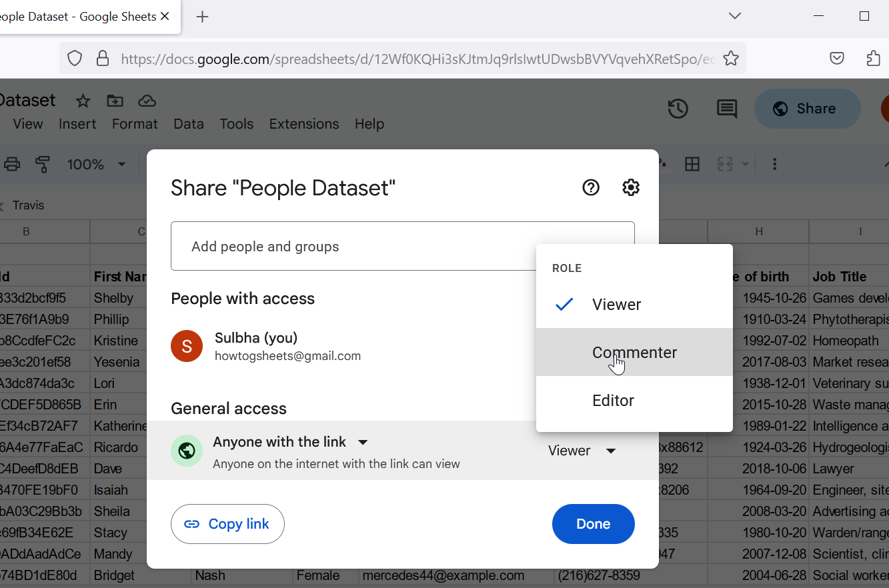Click the cell containing Shelby

pos(119,298)
